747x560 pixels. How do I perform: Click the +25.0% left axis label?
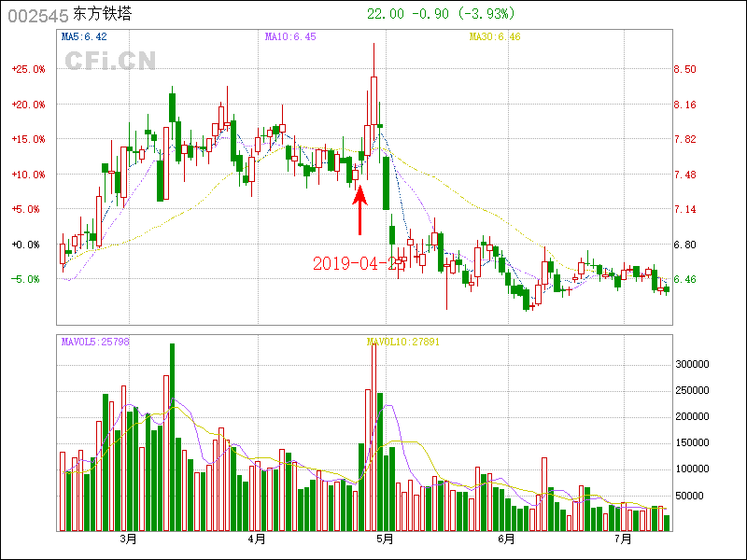pyautogui.click(x=28, y=69)
